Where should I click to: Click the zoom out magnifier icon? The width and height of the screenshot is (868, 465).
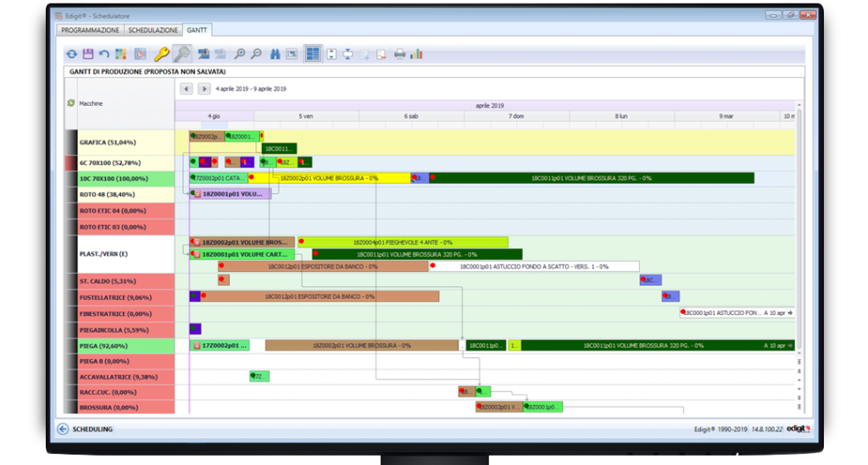click(x=256, y=54)
